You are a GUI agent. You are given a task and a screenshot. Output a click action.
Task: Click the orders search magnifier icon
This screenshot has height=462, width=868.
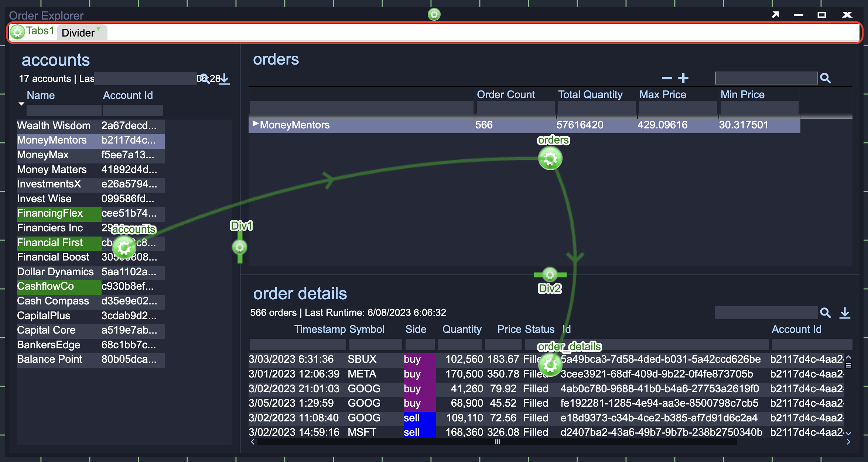coord(826,78)
